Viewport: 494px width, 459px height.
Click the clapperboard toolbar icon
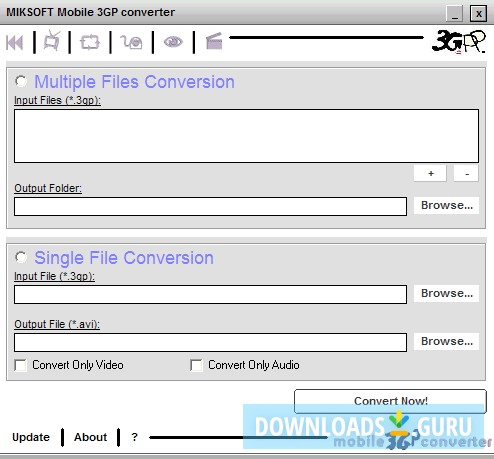pos(214,41)
